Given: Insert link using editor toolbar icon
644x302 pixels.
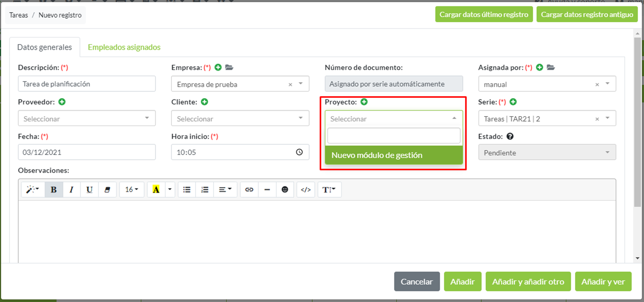Looking at the screenshot, I should [x=249, y=190].
